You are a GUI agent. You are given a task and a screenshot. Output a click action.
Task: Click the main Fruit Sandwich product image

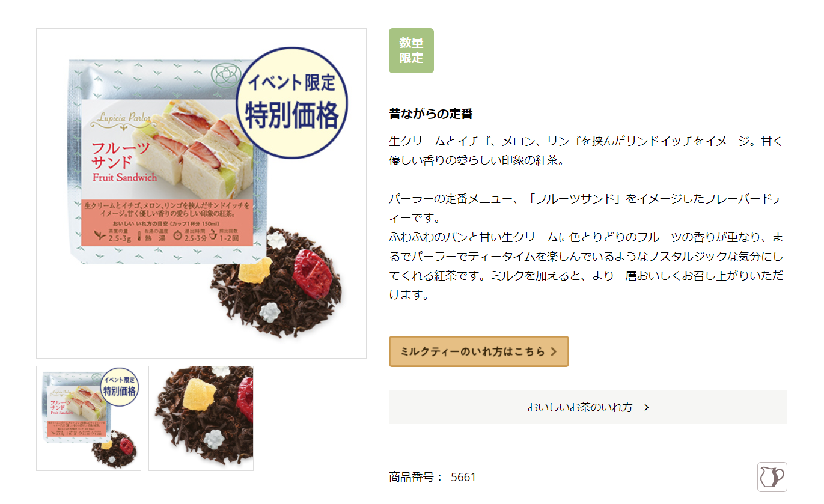point(201,193)
